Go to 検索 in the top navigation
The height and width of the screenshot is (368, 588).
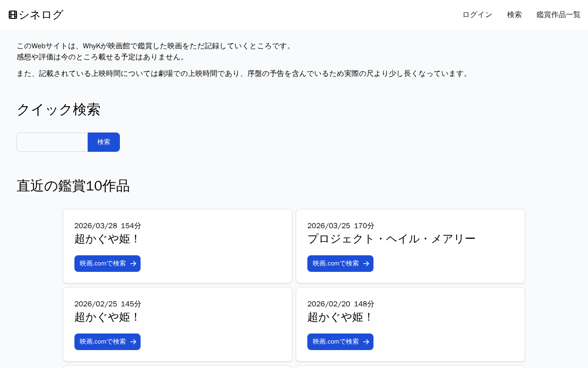coord(514,15)
